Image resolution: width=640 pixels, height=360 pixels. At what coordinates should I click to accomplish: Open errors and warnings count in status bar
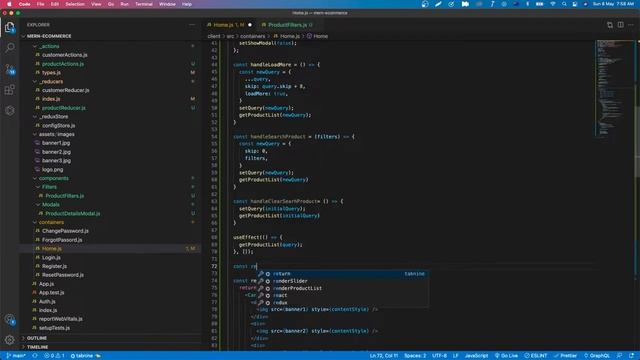pos(55,356)
